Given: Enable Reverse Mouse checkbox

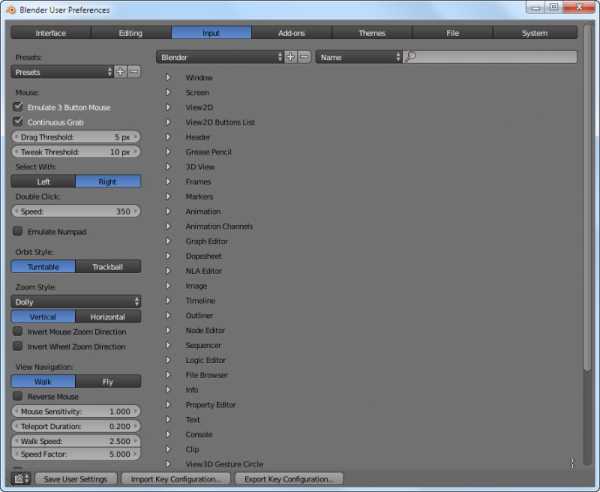Looking at the screenshot, I should [x=18, y=396].
